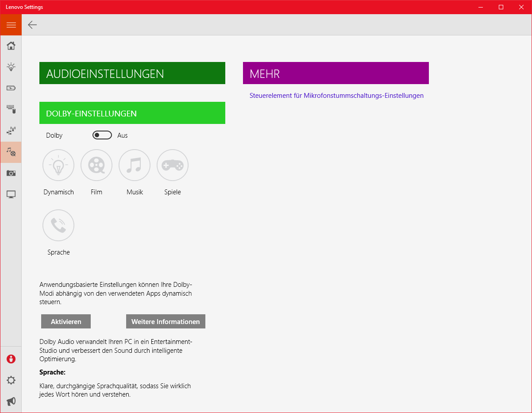This screenshot has width=532, height=413.
Task: Click the Weitere Informationen button
Action: click(166, 322)
